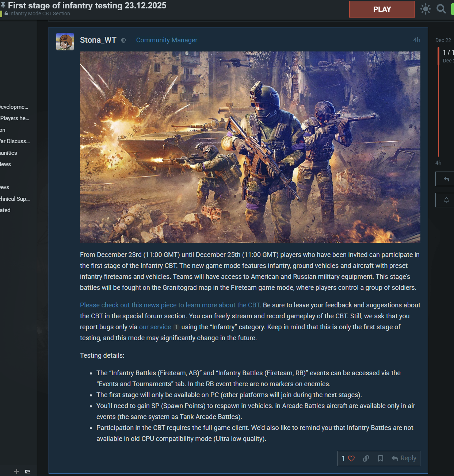The height and width of the screenshot is (476, 454).
Task: Open the 'unities' sidebar category
Action: pos(8,153)
